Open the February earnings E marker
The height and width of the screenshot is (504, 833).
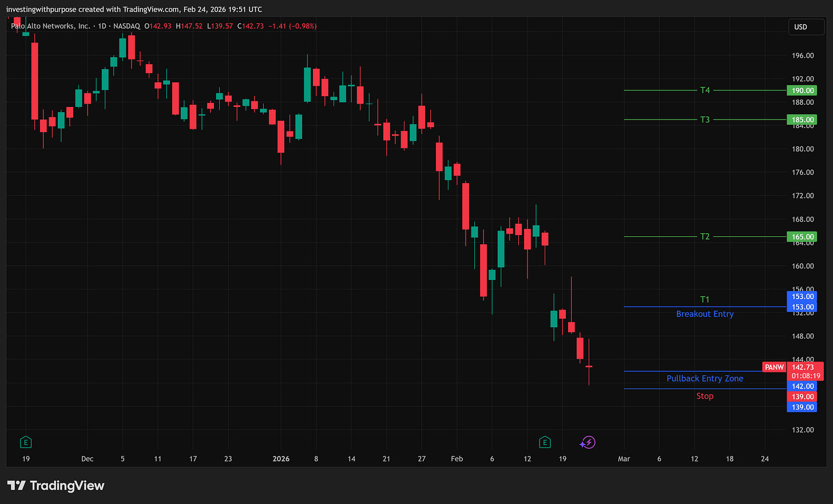tap(545, 442)
